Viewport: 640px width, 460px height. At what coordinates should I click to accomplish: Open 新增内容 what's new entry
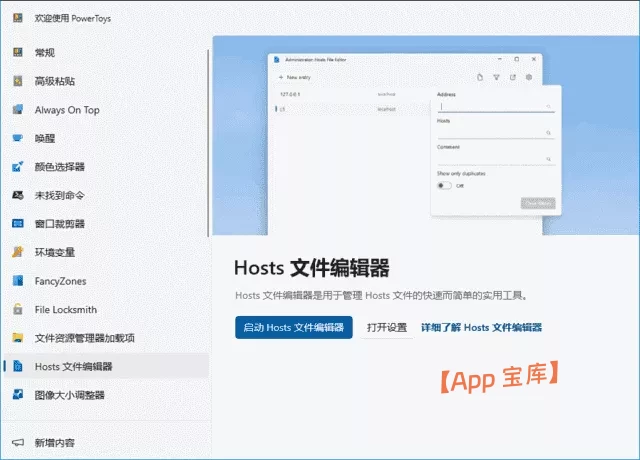coord(106,442)
